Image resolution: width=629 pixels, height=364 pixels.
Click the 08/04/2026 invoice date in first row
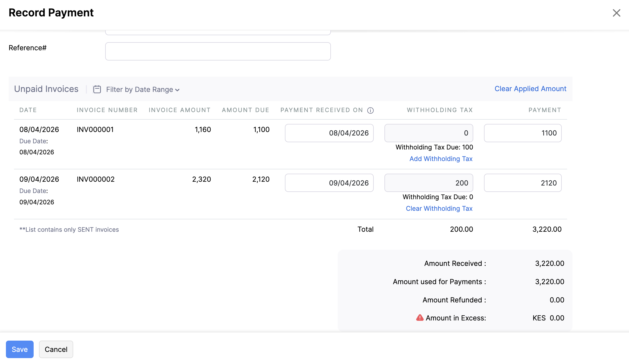click(39, 130)
